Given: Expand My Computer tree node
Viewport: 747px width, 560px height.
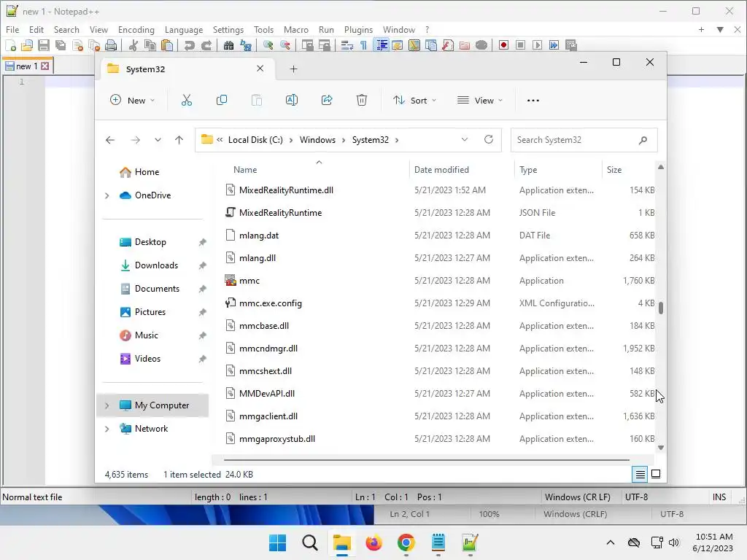Looking at the screenshot, I should point(107,405).
